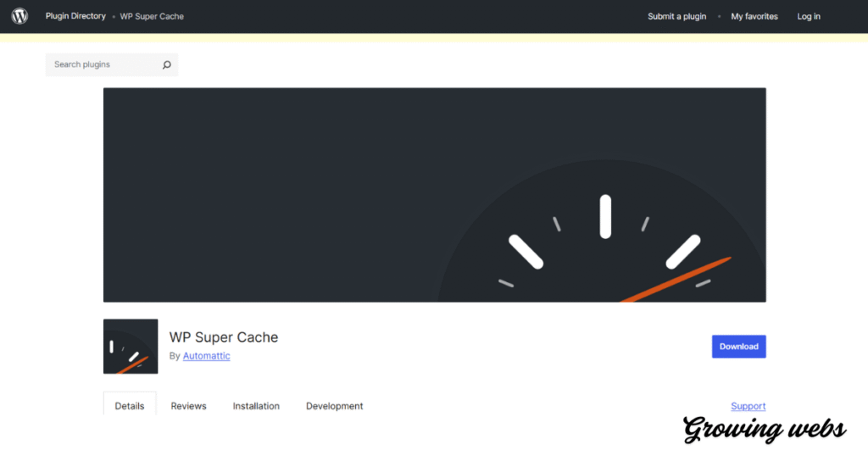Screen dimensions: 868x456
Task: Open Submit a plugin page
Action: (x=677, y=17)
